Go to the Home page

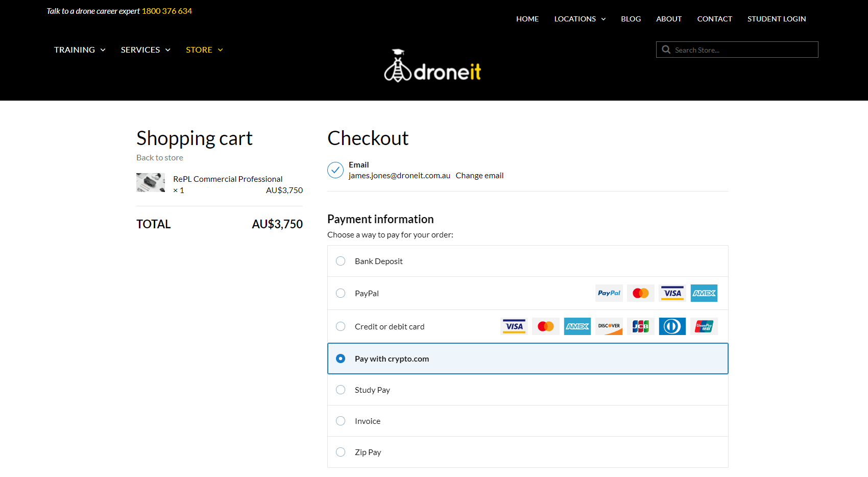click(527, 19)
